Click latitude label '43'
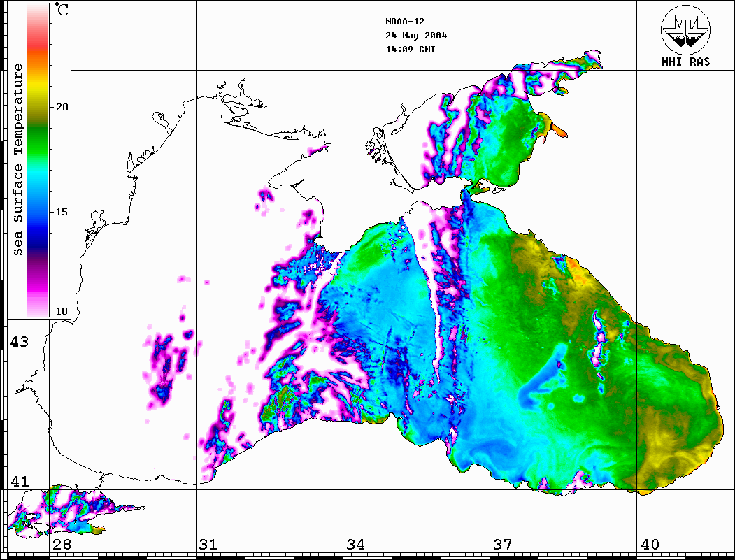735x560 pixels. [x=19, y=342]
